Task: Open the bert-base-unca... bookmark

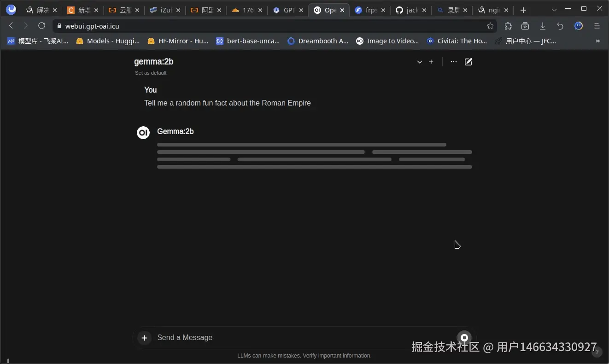Action: click(248, 41)
